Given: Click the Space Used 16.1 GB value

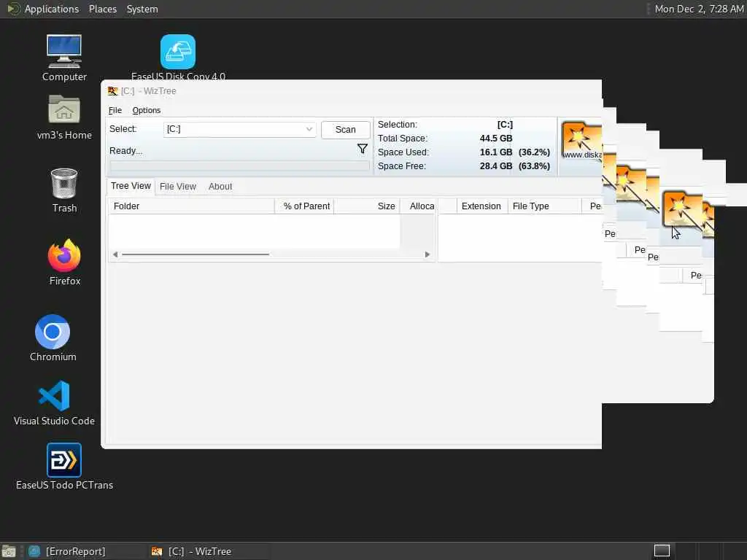Looking at the screenshot, I should tap(496, 152).
